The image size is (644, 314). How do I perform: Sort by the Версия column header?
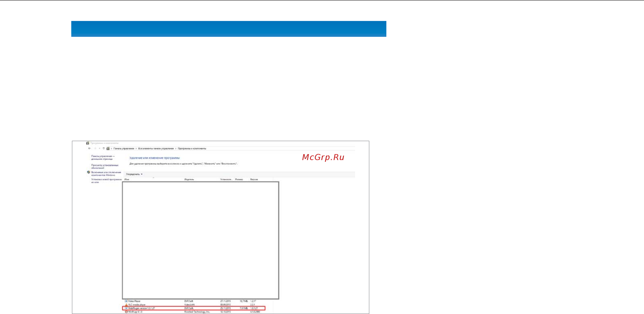pos(254,179)
